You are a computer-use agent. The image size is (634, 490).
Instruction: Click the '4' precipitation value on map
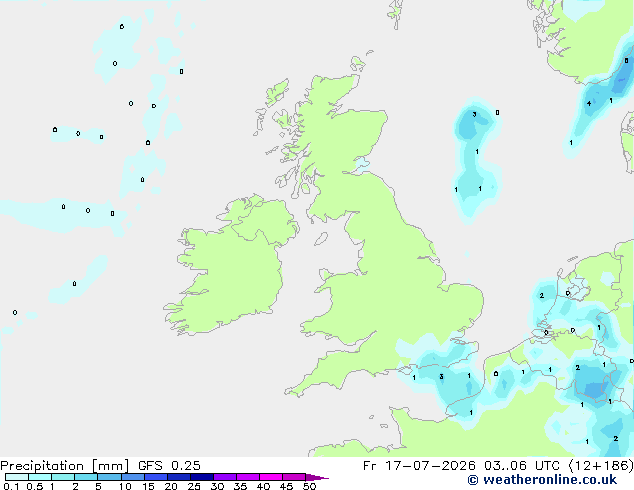589,103
